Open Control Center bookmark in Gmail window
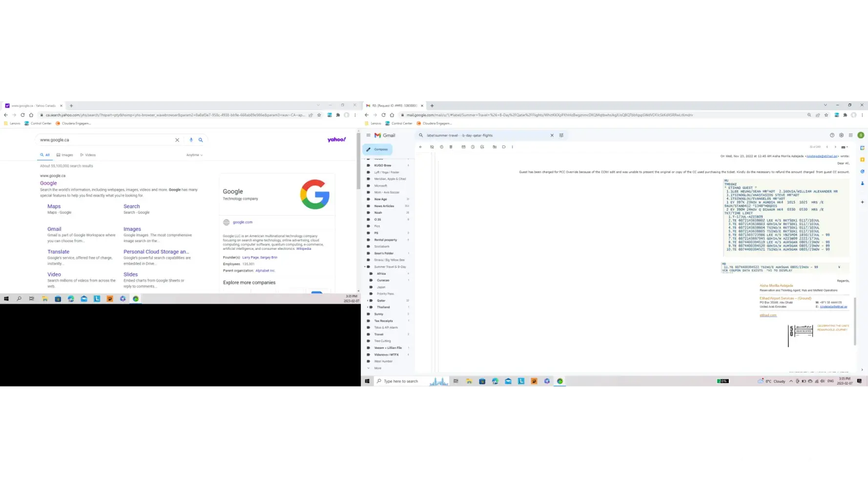This screenshot has height=488, width=868. (399, 123)
